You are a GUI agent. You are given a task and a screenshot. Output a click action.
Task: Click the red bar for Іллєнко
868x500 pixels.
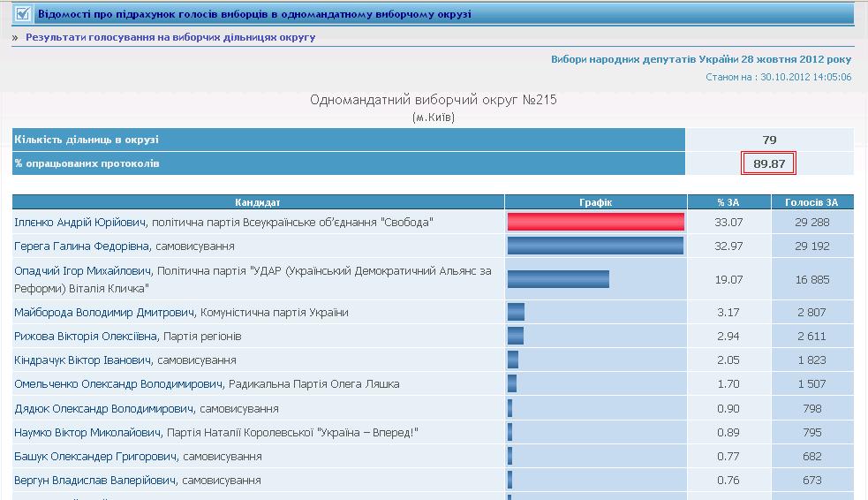[x=596, y=222]
